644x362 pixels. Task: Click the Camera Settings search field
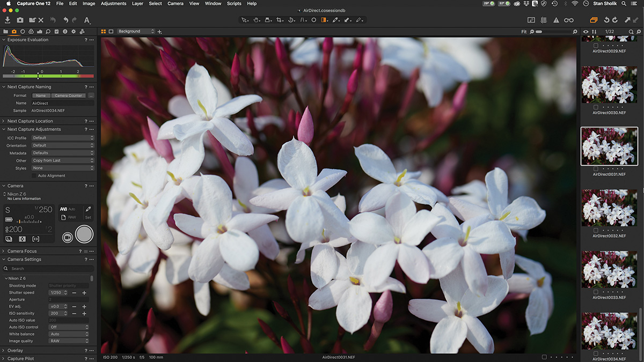[x=48, y=269]
